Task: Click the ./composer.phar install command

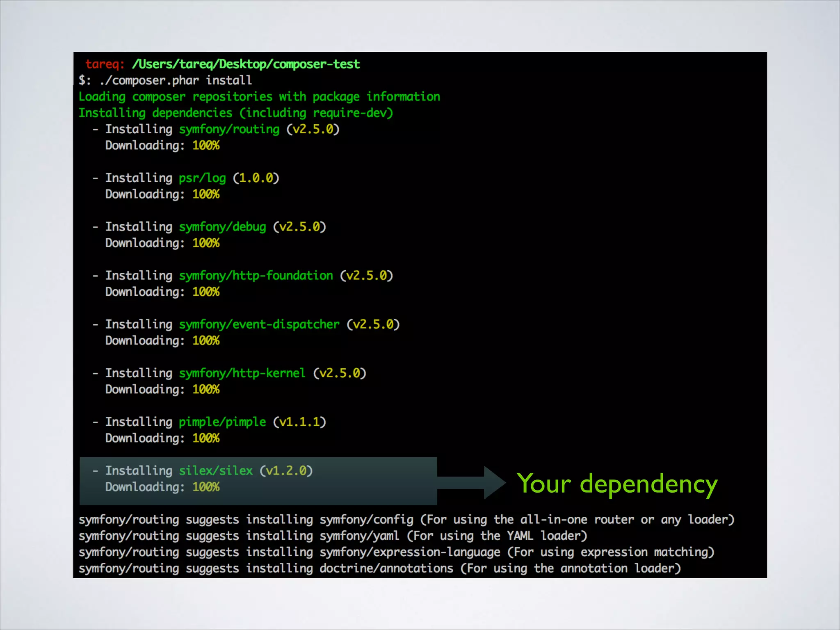Action: click(176, 80)
